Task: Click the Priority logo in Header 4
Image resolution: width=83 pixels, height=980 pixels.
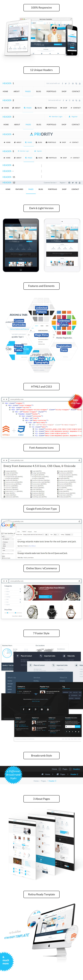Action: coord(41,134)
